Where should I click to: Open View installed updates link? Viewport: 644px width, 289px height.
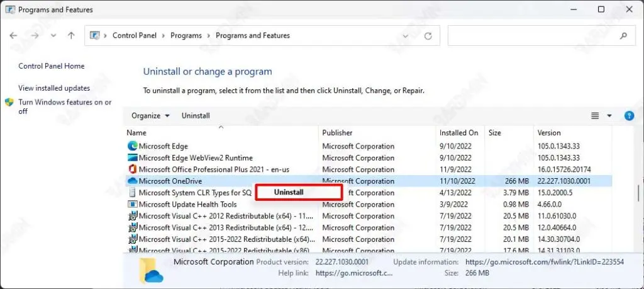coord(54,88)
